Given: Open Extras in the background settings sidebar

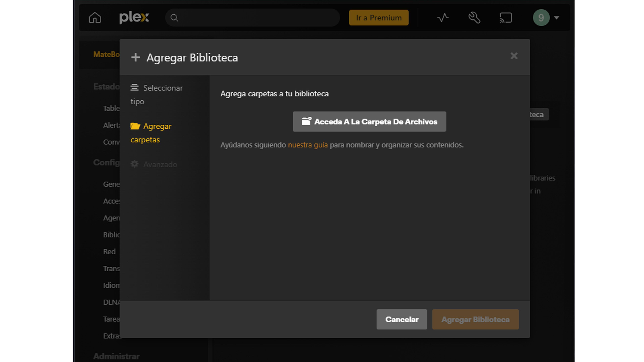Looking at the screenshot, I should (112, 336).
